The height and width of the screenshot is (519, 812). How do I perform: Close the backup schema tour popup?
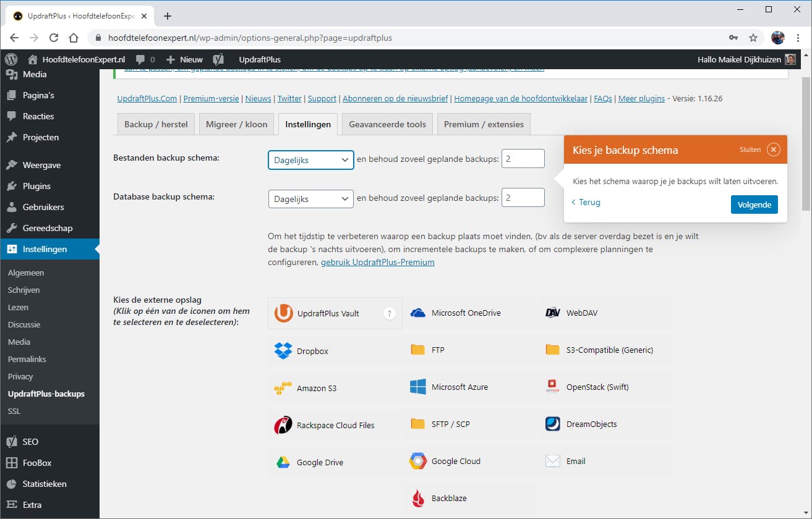pyautogui.click(x=773, y=150)
